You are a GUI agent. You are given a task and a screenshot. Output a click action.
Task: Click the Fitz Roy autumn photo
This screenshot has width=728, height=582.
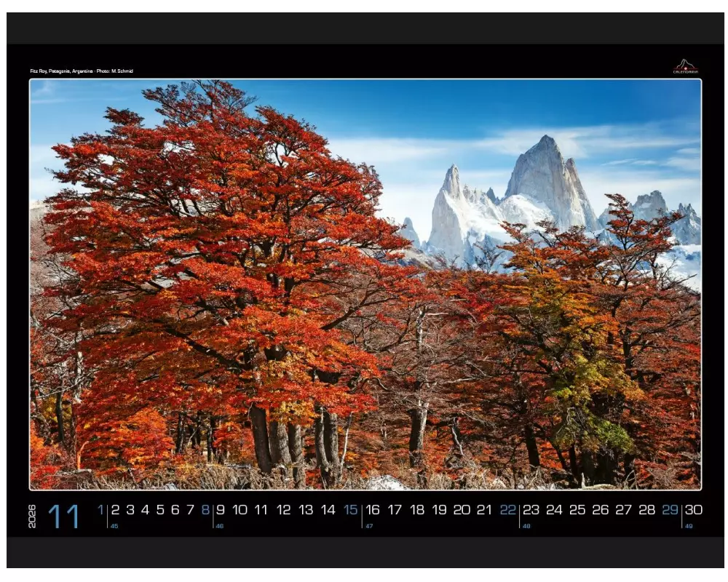[365, 284]
